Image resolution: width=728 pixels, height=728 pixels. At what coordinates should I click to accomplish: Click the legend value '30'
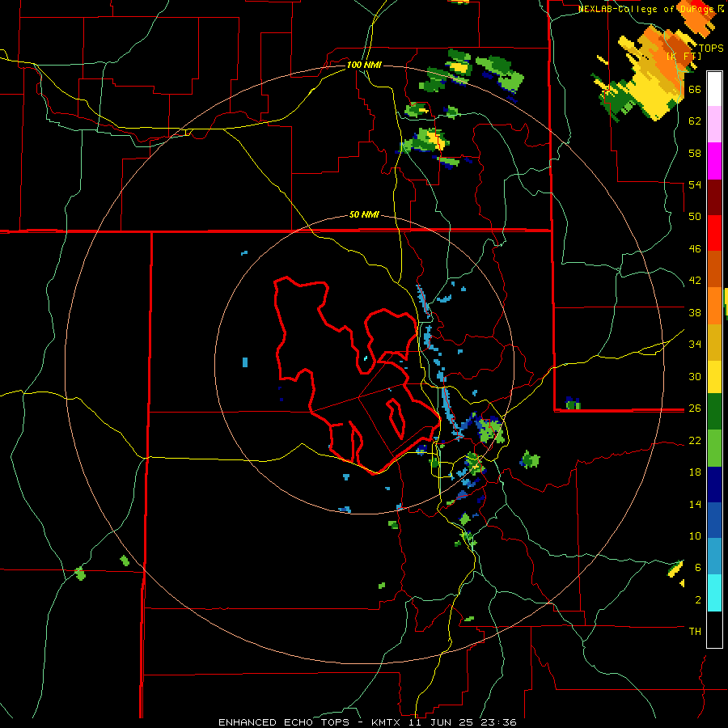pos(695,376)
